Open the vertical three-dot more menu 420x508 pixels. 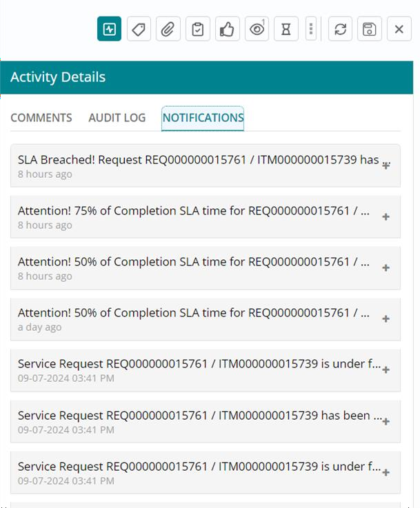(312, 29)
